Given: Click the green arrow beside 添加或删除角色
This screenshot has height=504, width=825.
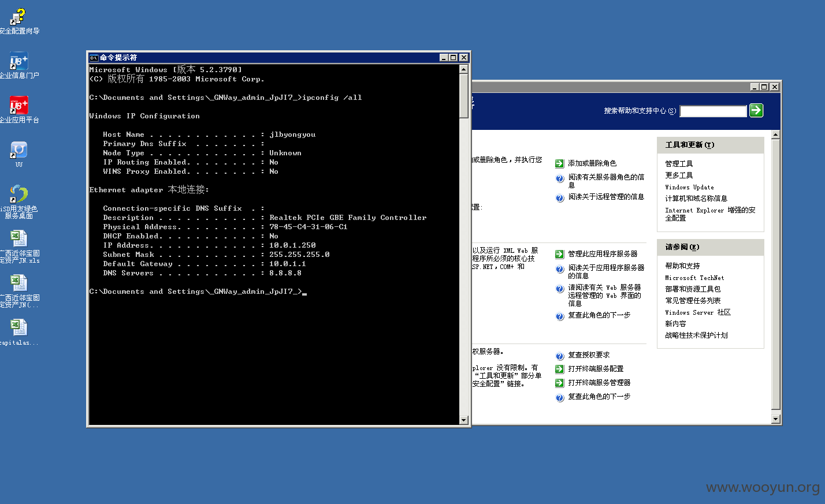Looking at the screenshot, I should (559, 164).
